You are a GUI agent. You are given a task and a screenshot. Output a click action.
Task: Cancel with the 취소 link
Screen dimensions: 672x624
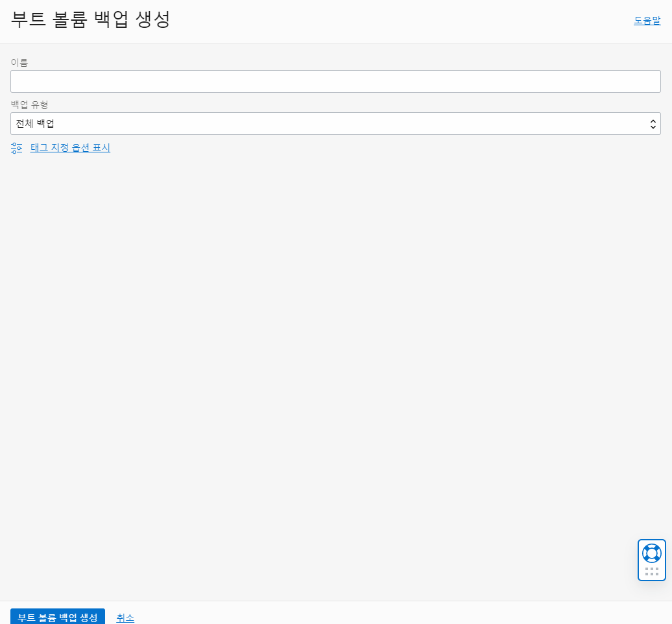[x=125, y=618]
